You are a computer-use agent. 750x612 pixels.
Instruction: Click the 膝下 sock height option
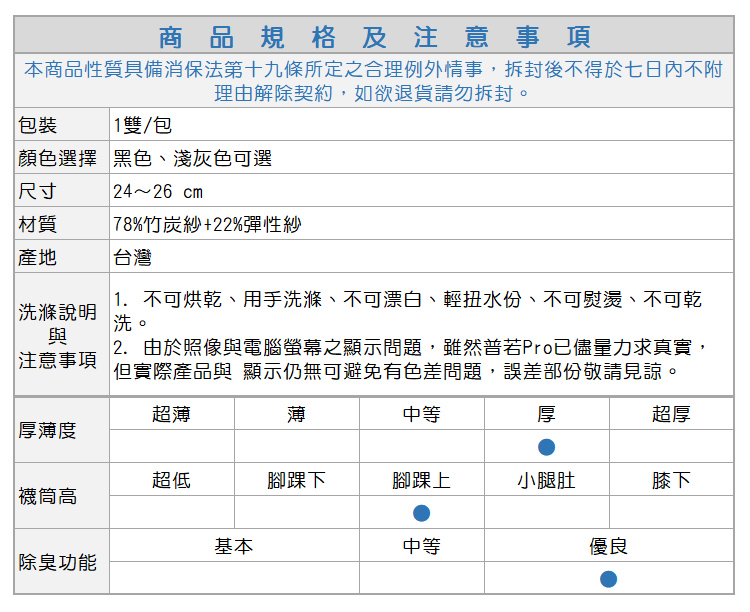tap(671, 480)
